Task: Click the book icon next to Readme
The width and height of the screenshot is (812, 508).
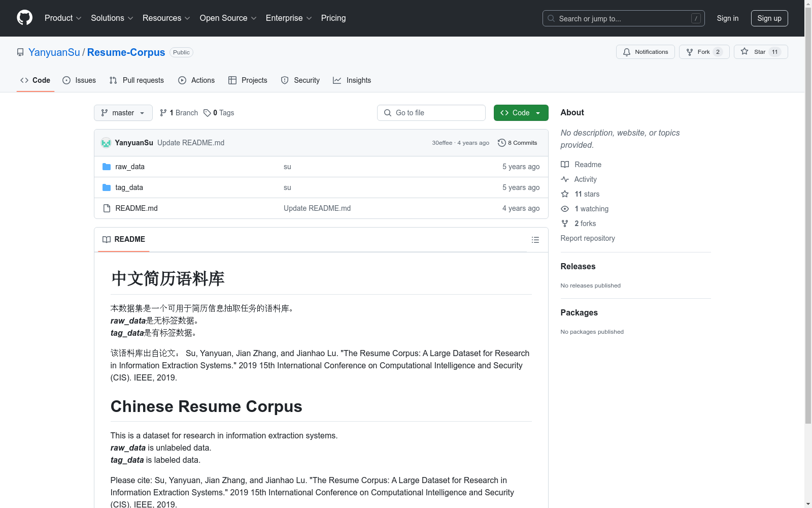Action: [x=565, y=165]
